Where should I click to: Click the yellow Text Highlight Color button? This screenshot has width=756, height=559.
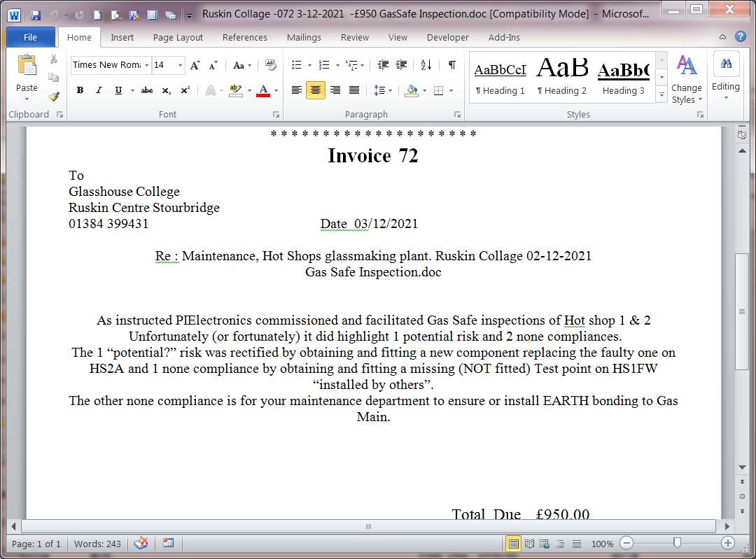(235, 90)
